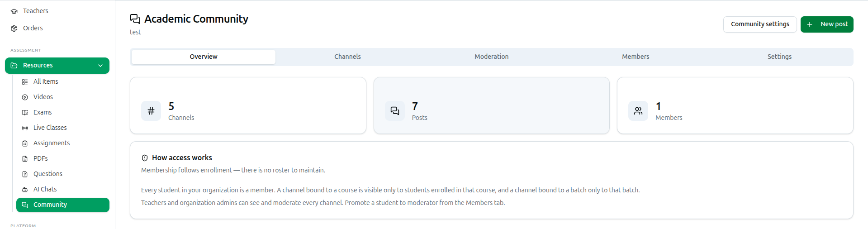
Task: Open the Members tab
Action: pos(636,57)
